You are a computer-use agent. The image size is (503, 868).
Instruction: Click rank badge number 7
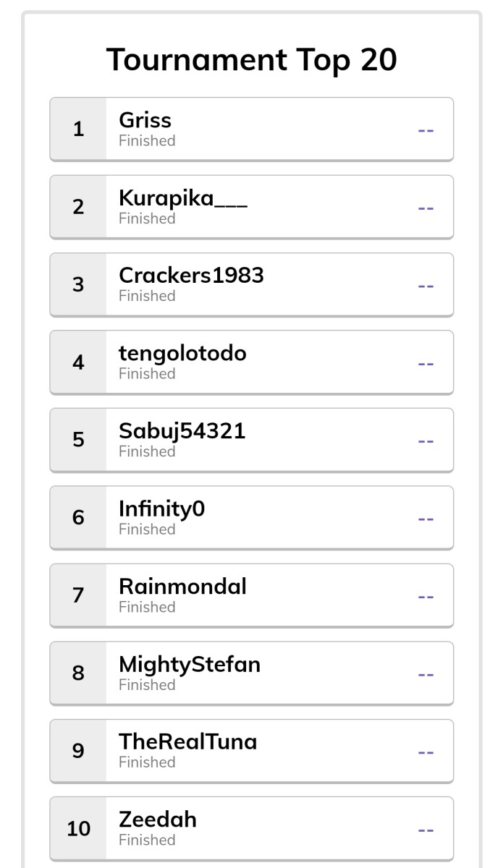point(78,595)
